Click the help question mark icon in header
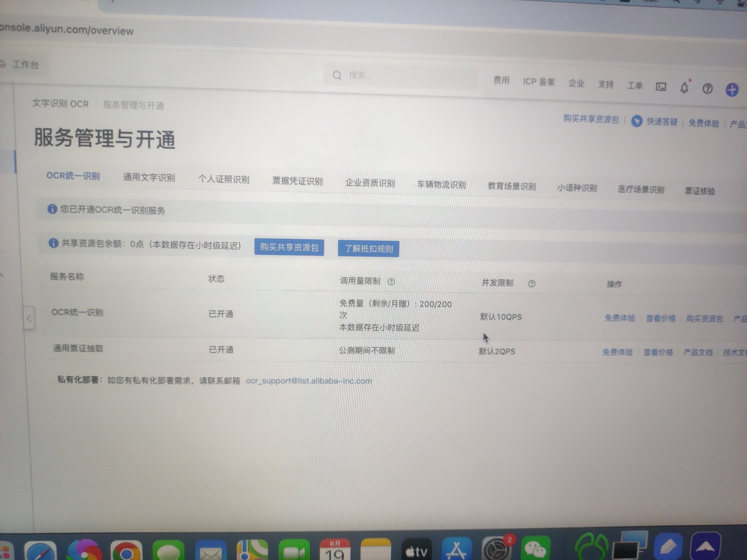 708,89
